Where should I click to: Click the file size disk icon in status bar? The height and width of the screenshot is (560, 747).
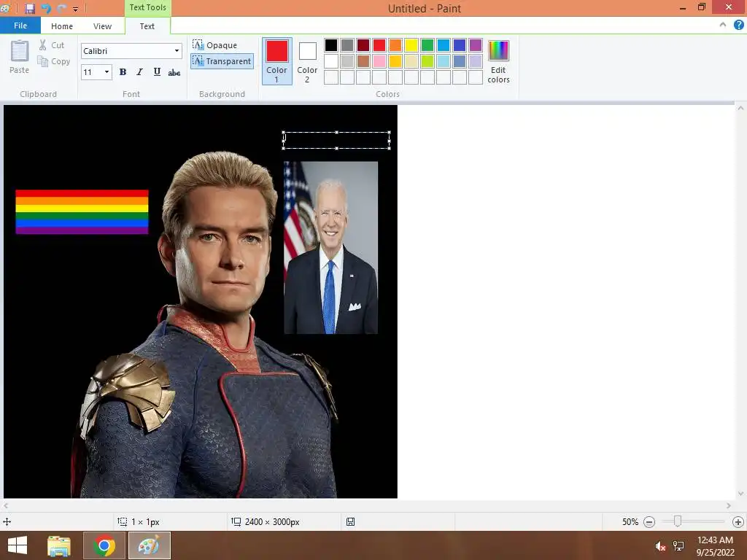(x=350, y=522)
